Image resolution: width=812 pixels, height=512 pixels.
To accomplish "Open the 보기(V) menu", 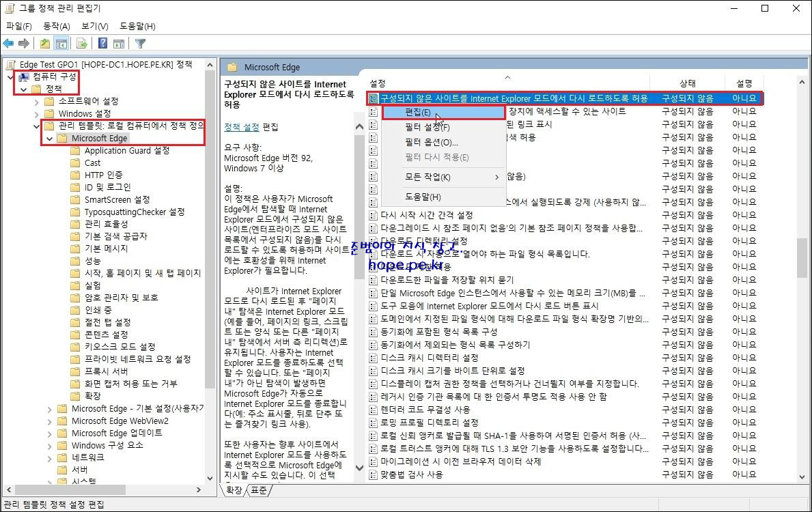I will click(x=95, y=26).
